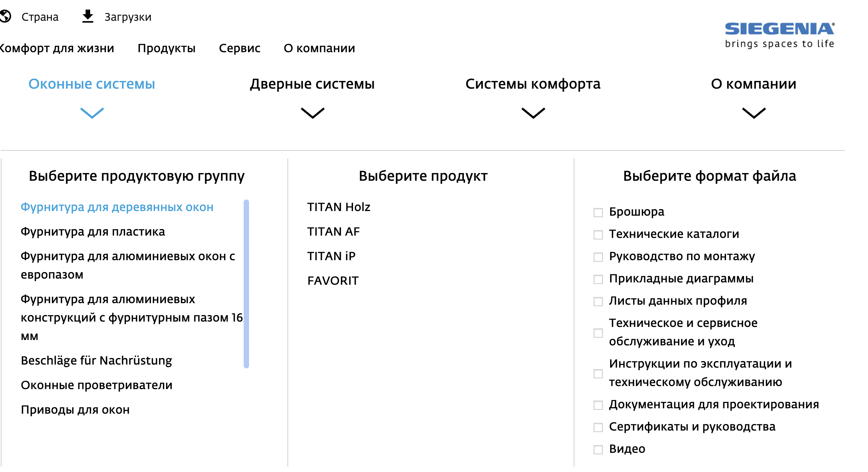Select Фурнитура для алюминиевых окон с европазом
This screenshot has width=868, height=472.
[128, 266]
